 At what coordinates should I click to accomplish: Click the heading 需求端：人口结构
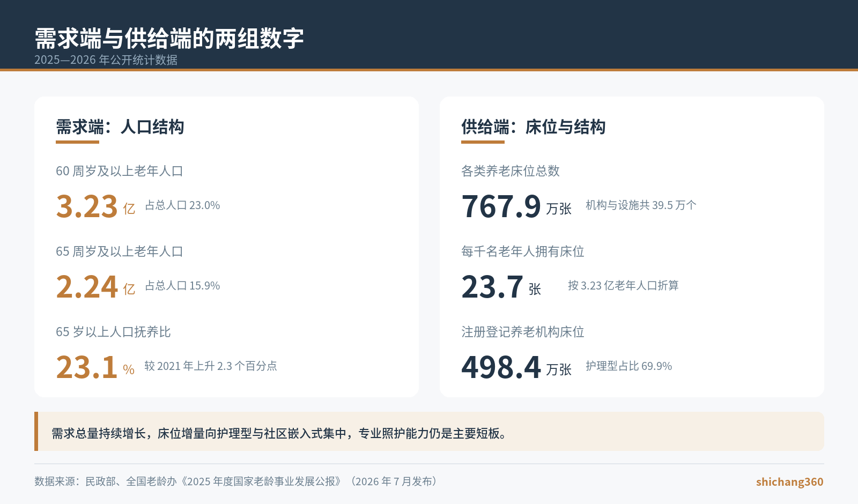coord(120,127)
